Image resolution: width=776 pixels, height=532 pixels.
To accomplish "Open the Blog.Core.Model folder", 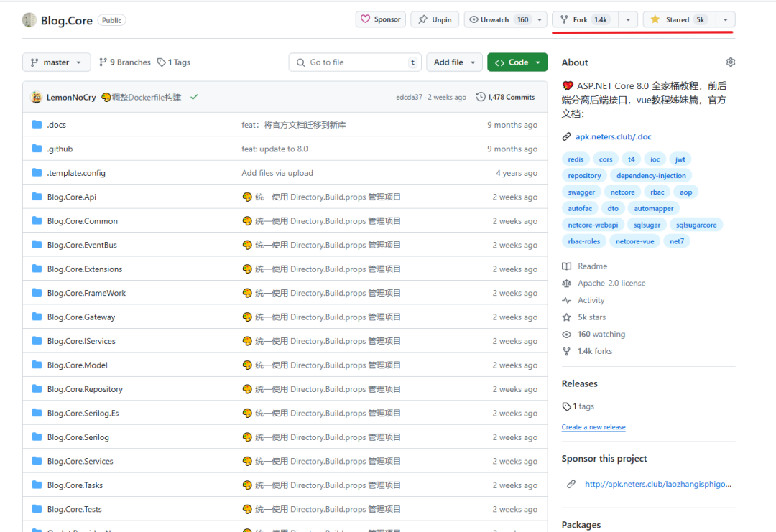I will 77,365.
